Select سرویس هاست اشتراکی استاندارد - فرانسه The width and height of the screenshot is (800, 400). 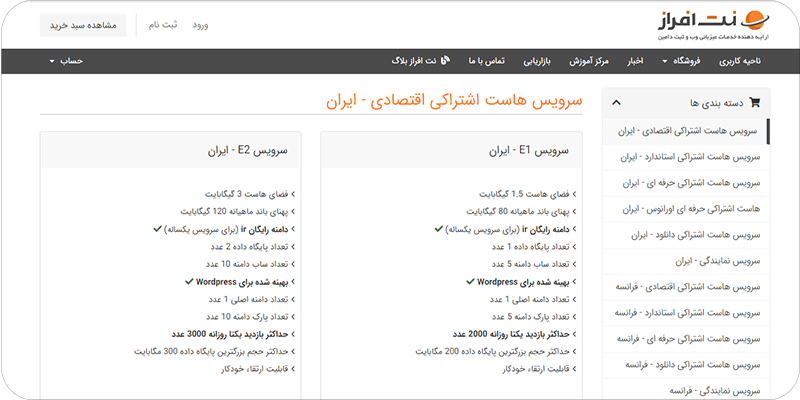tap(687, 313)
